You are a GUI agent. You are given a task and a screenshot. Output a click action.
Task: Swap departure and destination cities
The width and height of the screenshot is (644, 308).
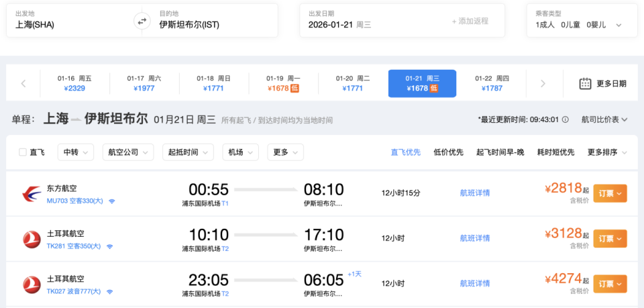pyautogui.click(x=142, y=21)
